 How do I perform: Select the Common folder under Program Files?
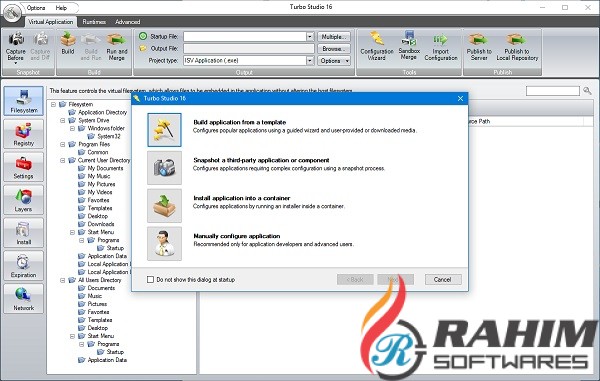(98, 152)
